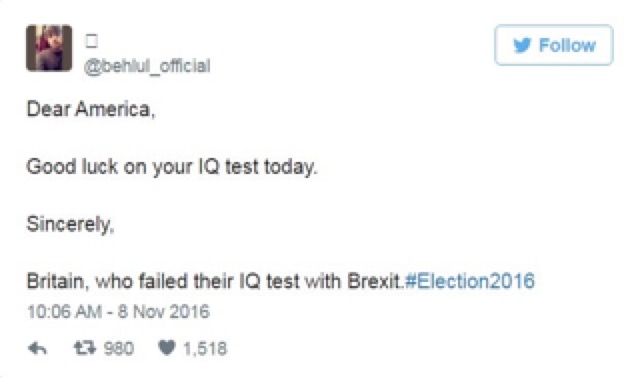
Task: Click the square display name placeholder
Action: click(92, 41)
